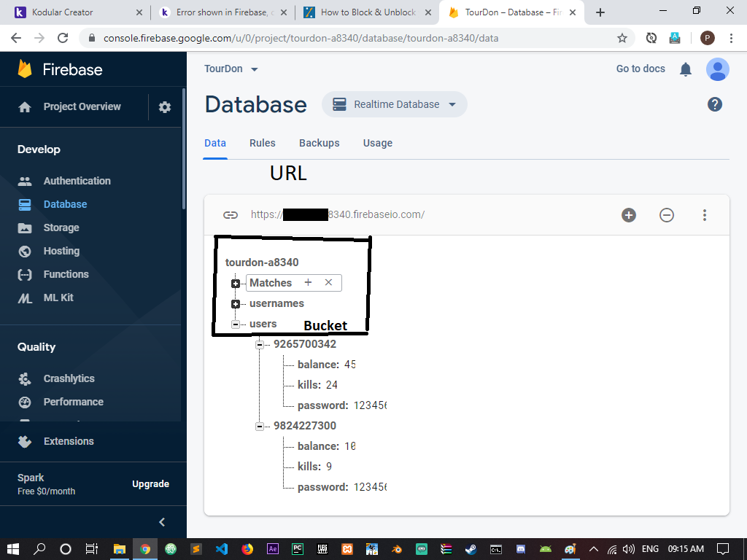Add a child node with plus icon
747x560 pixels.
pyautogui.click(x=629, y=215)
